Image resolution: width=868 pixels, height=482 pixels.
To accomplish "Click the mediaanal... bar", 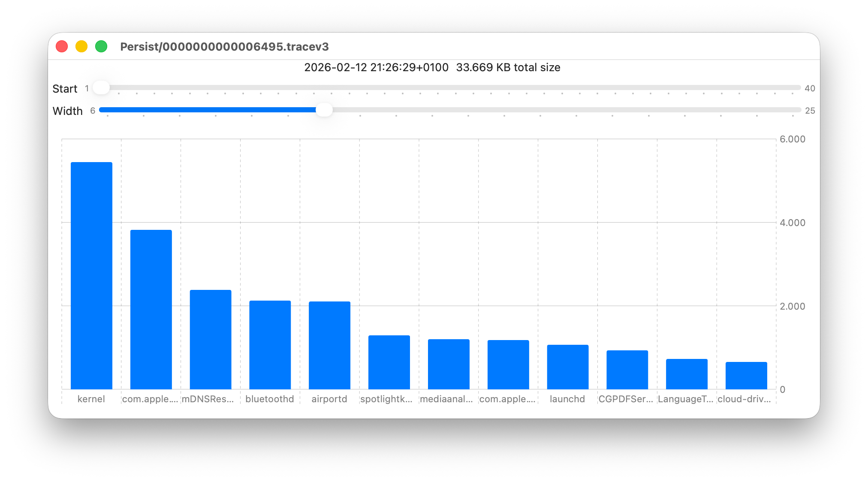I will [x=449, y=364].
